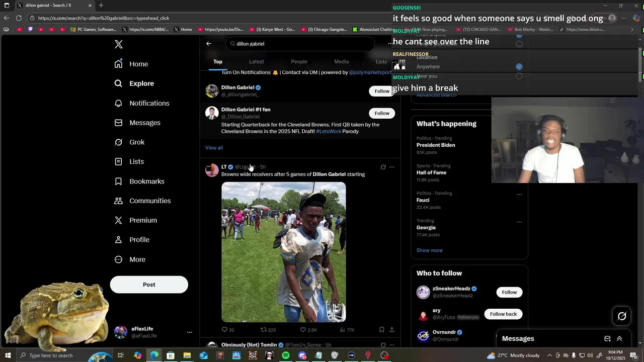Click Show more under What's happening
This screenshot has width=644, height=362.
[x=429, y=250]
